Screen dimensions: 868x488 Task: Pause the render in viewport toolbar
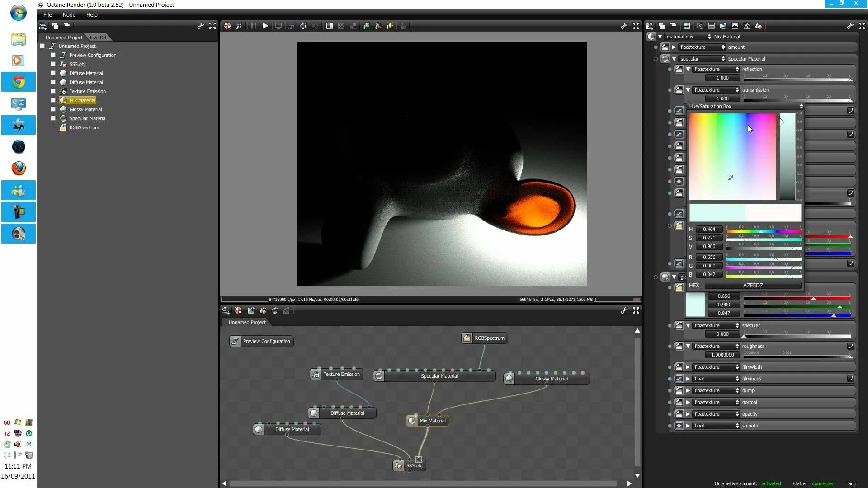coord(254,26)
